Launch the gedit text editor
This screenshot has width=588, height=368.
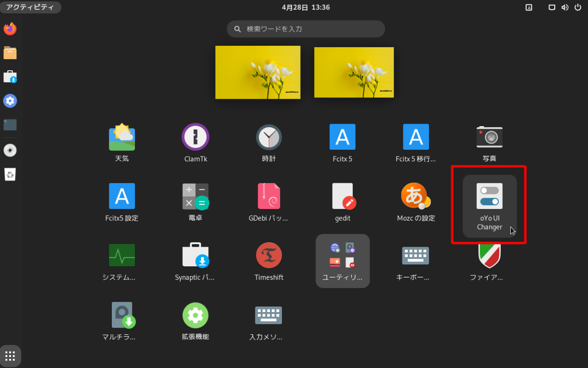[342, 200]
